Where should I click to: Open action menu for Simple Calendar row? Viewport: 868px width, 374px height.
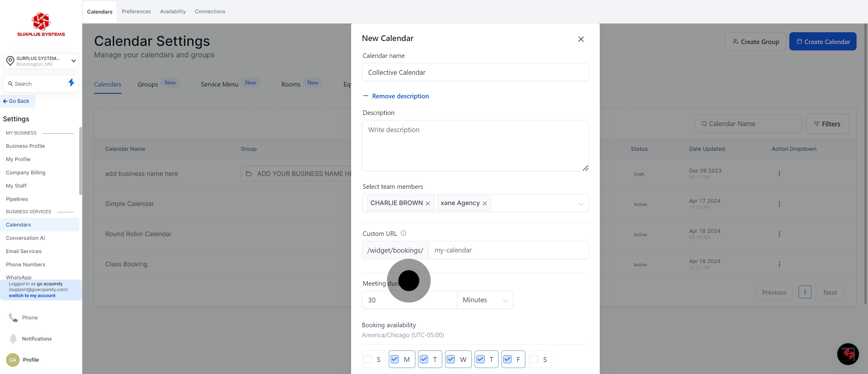click(779, 204)
